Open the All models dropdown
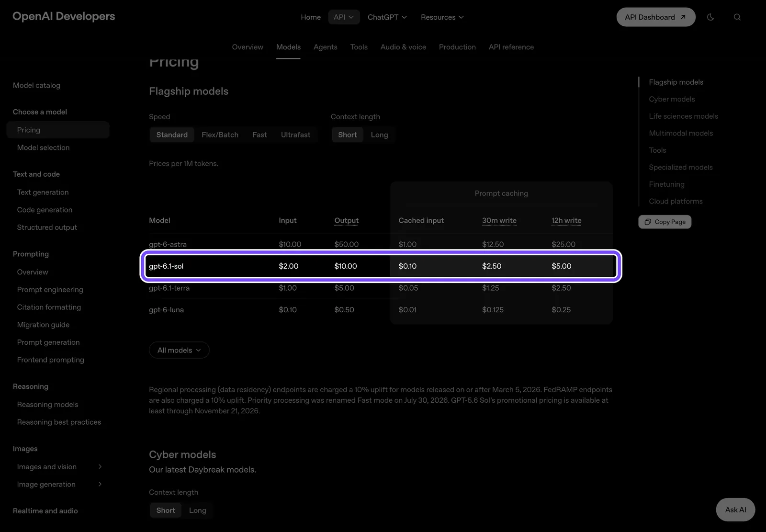 click(x=179, y=350)
